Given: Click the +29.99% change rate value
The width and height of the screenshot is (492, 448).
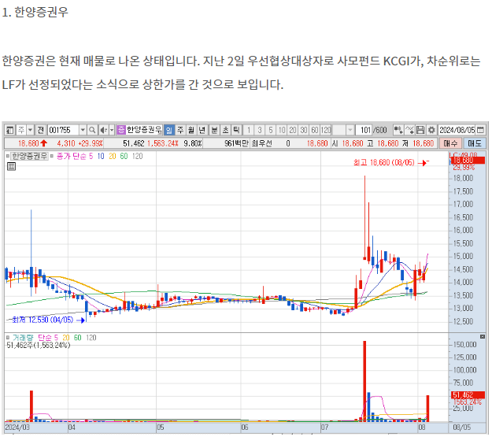Looking at the screenshot, I should tap(91, 143).
